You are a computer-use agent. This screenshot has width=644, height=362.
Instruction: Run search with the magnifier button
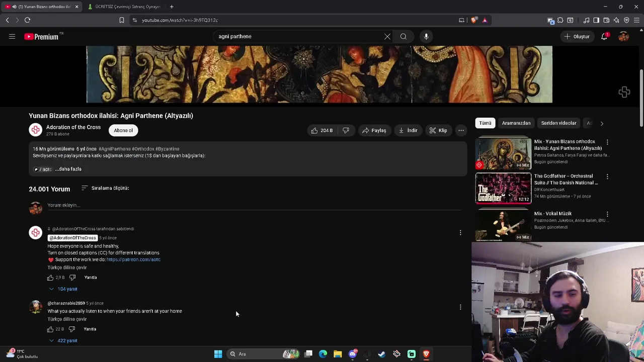[x=404, y=36]
